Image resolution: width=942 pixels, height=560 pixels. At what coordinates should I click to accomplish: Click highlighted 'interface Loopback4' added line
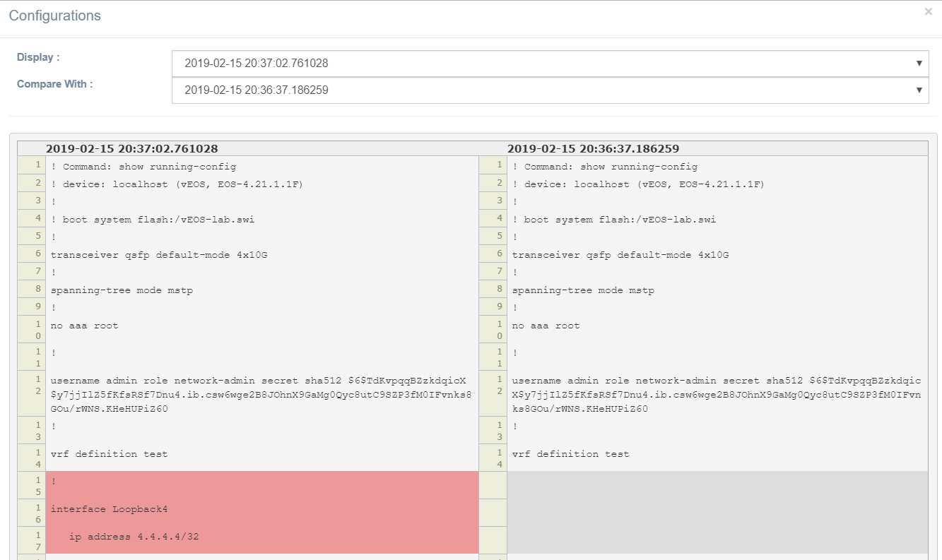[x=109, y=509]
